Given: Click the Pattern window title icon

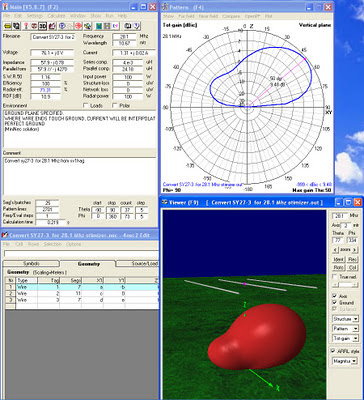Looking at the screenshot, I should (x=165, y=7).
